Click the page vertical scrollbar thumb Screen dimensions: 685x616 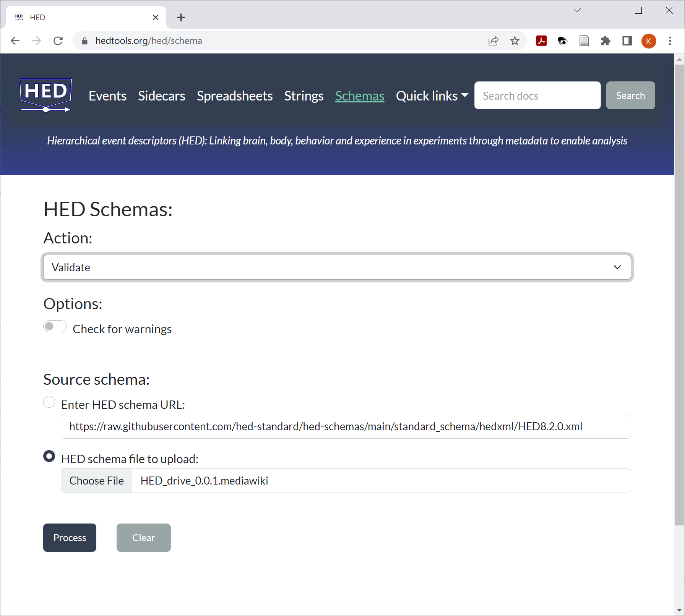coord(679,294)
